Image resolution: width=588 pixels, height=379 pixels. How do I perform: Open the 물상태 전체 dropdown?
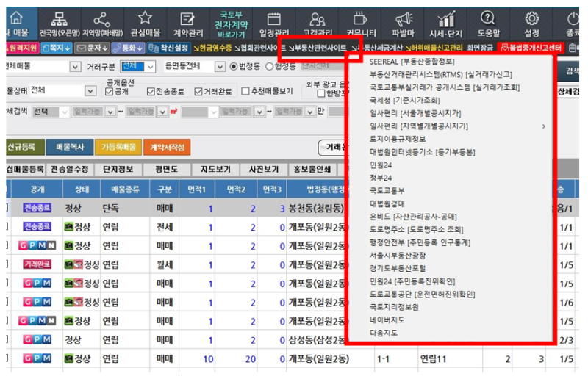point(90,91)
